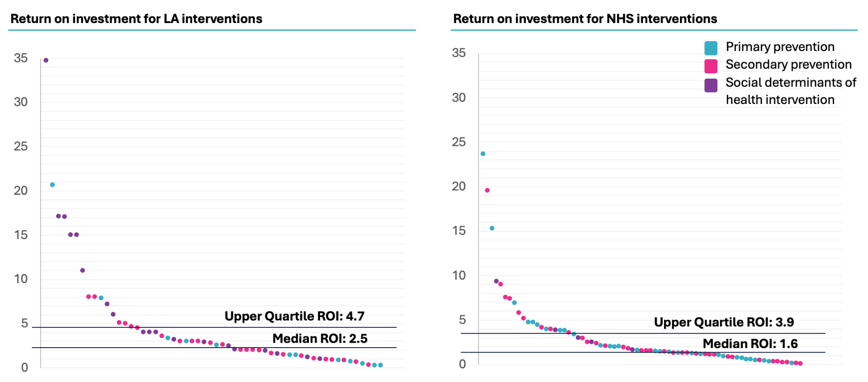Screen dimensions: 868x382
Task: Click the 25 axis label on NHS chart
Action: (x=459, y=142)
